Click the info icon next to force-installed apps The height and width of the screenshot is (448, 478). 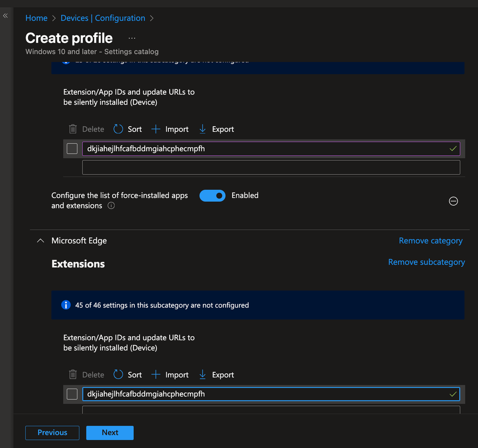tap(111, 206)
